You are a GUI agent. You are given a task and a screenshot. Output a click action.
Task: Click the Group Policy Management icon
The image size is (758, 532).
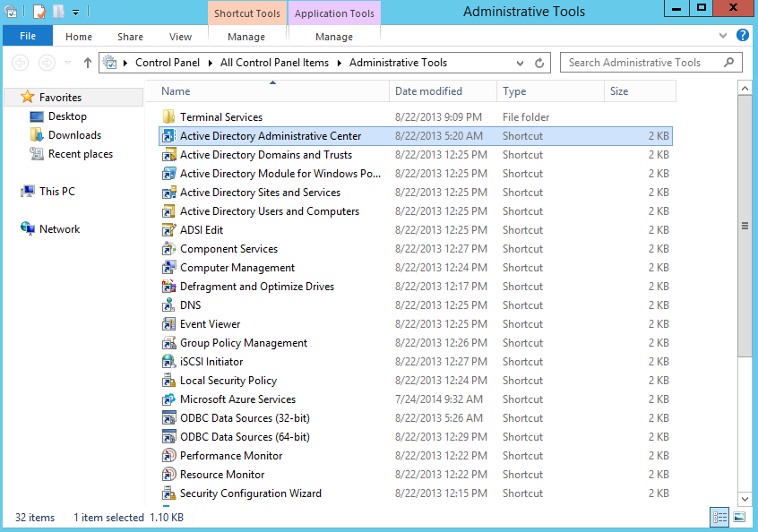[168, 343]
